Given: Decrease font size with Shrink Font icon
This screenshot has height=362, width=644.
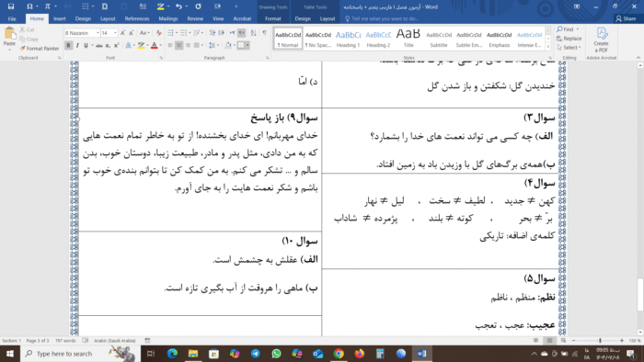Looking at the screenshot, I should click(x=131, y=33).
